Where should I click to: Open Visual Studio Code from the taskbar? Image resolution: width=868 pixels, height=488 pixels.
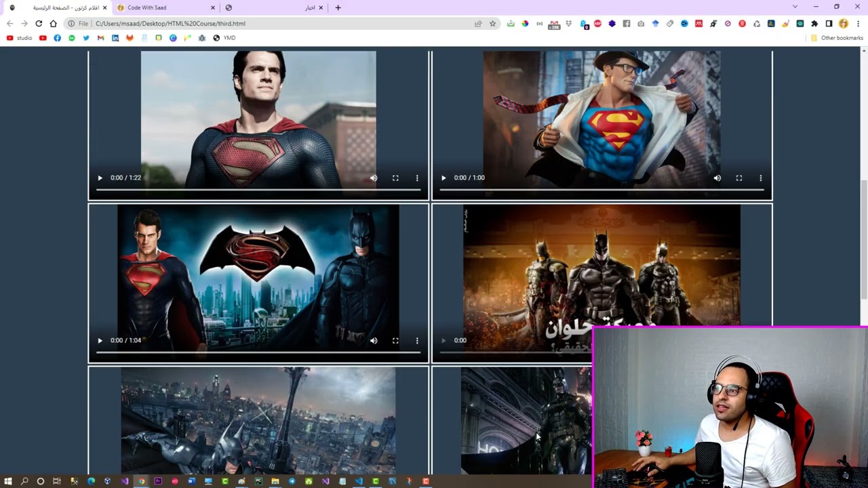[359, 481]
